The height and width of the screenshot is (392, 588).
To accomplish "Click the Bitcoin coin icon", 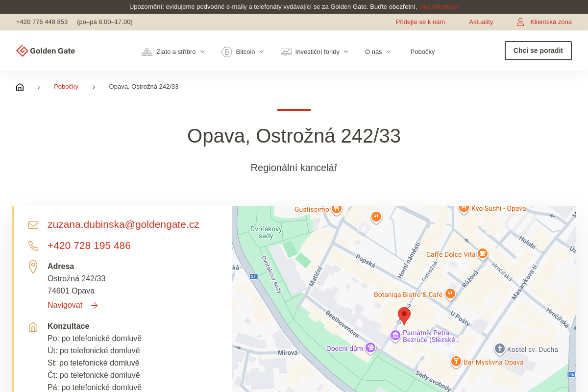I will 227,52.
